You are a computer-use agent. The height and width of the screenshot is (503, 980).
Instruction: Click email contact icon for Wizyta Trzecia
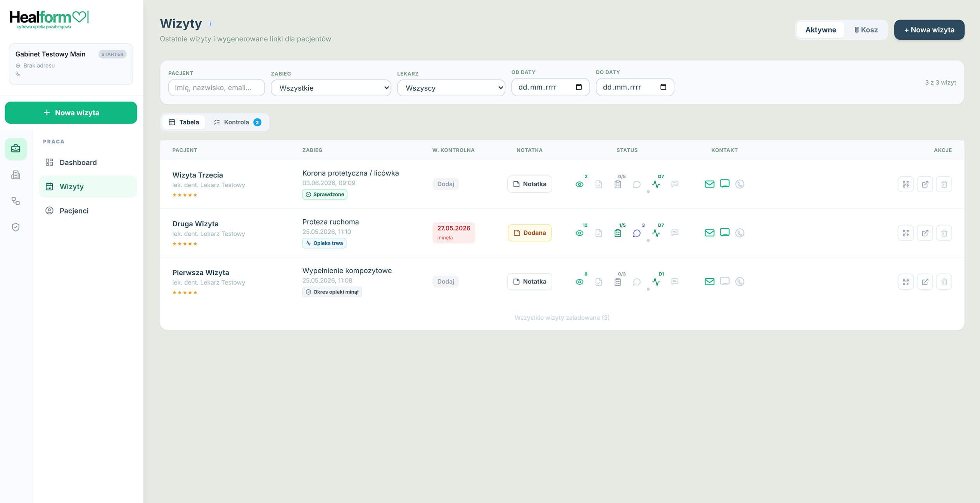[709, 184]
